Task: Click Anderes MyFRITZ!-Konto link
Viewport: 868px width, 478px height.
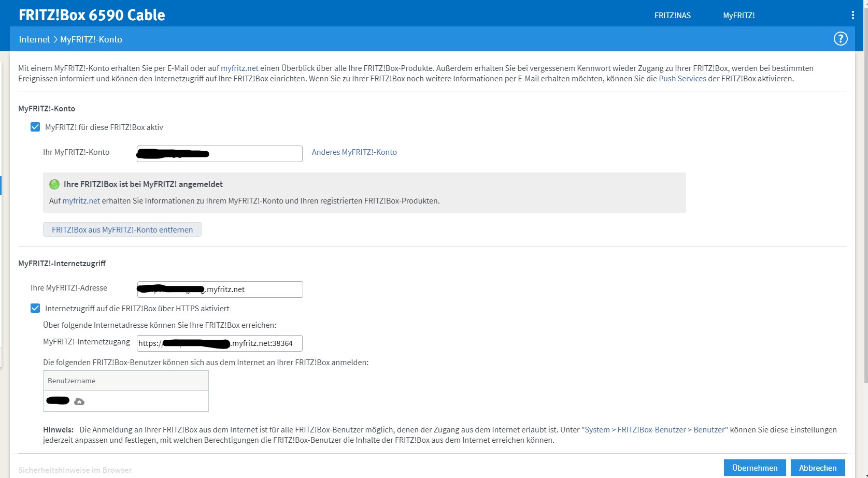Action: point(354,152)
